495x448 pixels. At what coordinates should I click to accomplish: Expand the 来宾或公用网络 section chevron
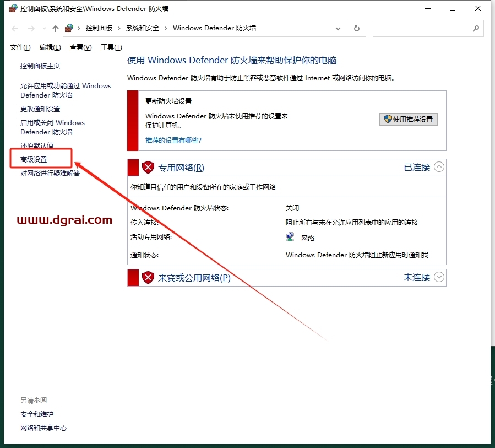[x=439, y=277]
